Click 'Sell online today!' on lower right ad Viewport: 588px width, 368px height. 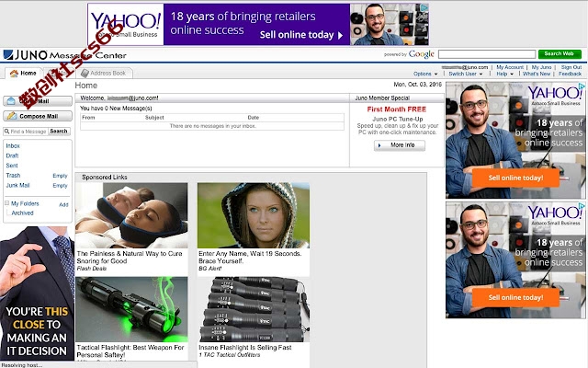515,298
